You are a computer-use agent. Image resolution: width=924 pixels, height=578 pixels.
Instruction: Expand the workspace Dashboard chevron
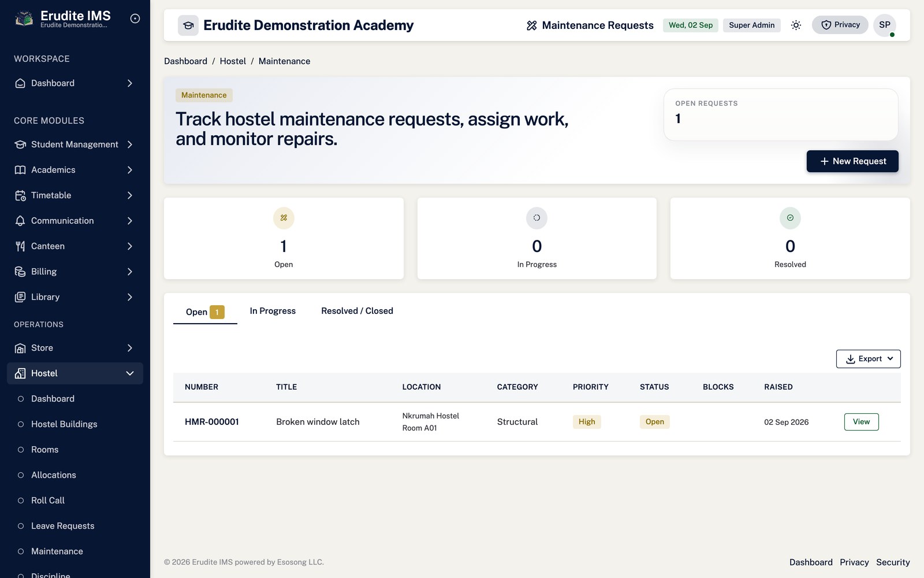tap(130, 83)
